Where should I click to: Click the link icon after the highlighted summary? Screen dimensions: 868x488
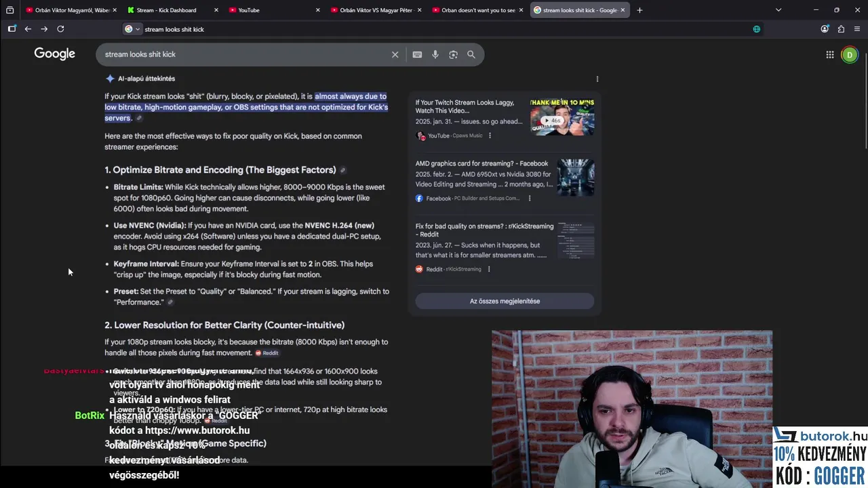[139, 118]
